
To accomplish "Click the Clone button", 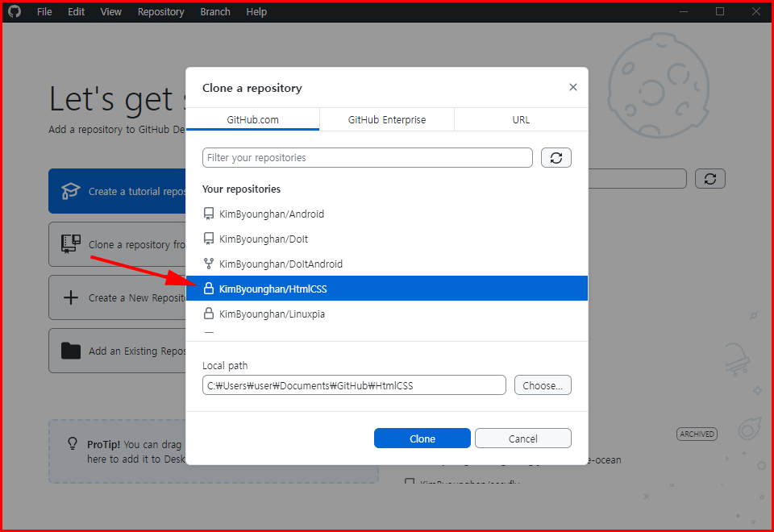I will point(422,438).
